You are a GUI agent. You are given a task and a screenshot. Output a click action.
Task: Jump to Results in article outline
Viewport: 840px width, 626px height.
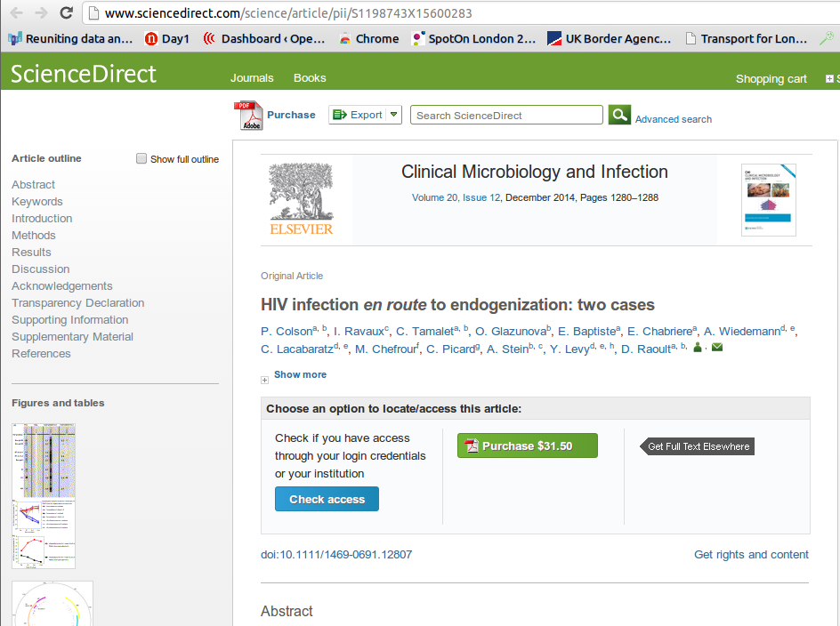pyautogui.click(x=32, y=253)
